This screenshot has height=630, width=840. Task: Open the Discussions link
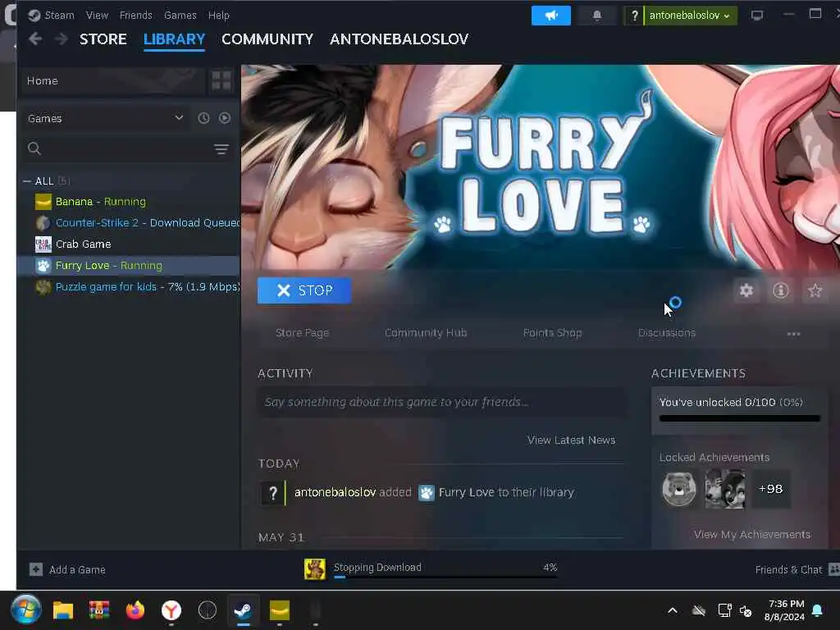pyautogui.click(x=666, y=333)
